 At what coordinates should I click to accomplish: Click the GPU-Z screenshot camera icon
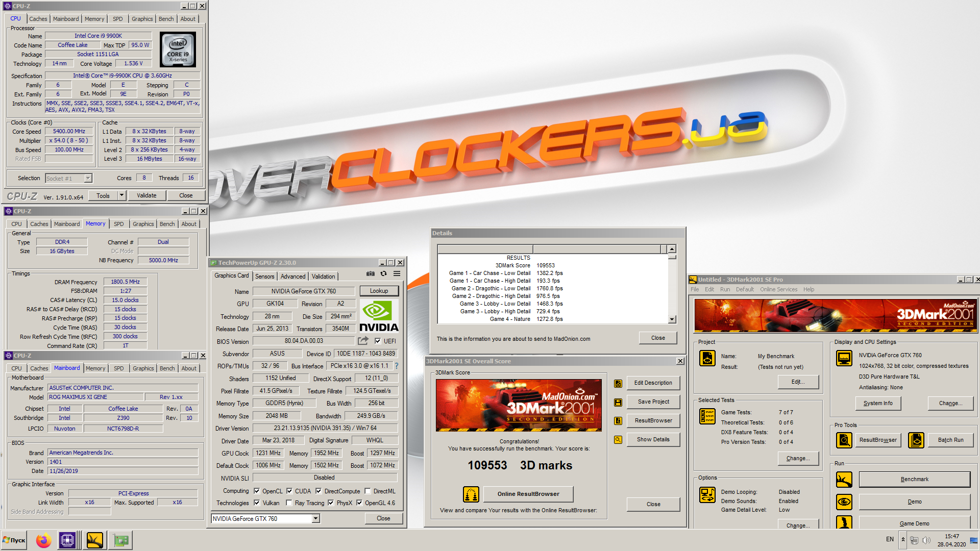click(371, 274)
